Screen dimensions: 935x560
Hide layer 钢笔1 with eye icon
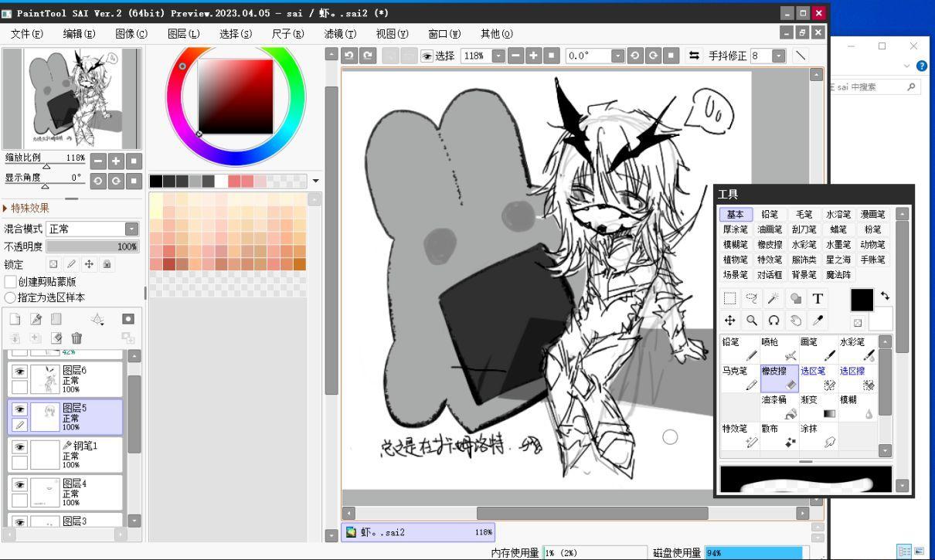point(20,446)
